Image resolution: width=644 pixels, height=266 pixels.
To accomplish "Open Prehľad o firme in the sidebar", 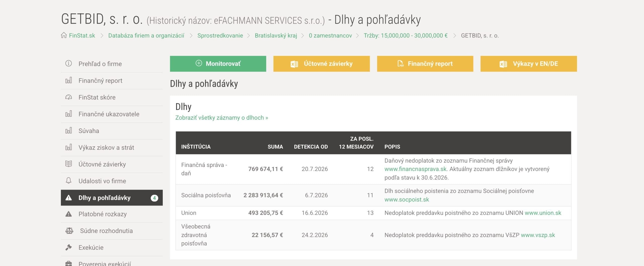I will coord(112,64).
